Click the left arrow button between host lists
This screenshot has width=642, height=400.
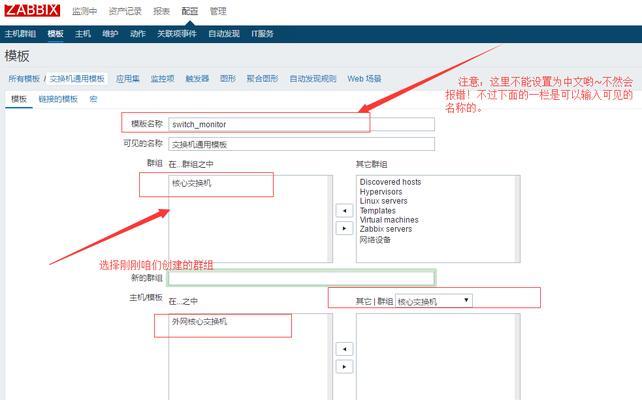344,349
